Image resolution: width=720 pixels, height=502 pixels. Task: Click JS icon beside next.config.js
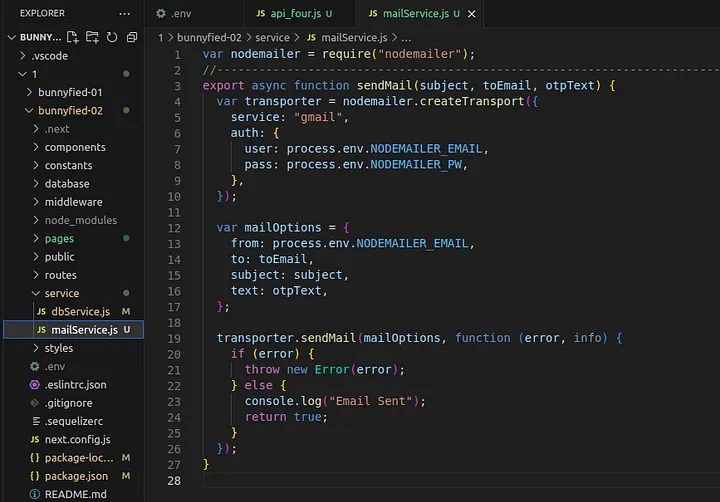(35, 440)
